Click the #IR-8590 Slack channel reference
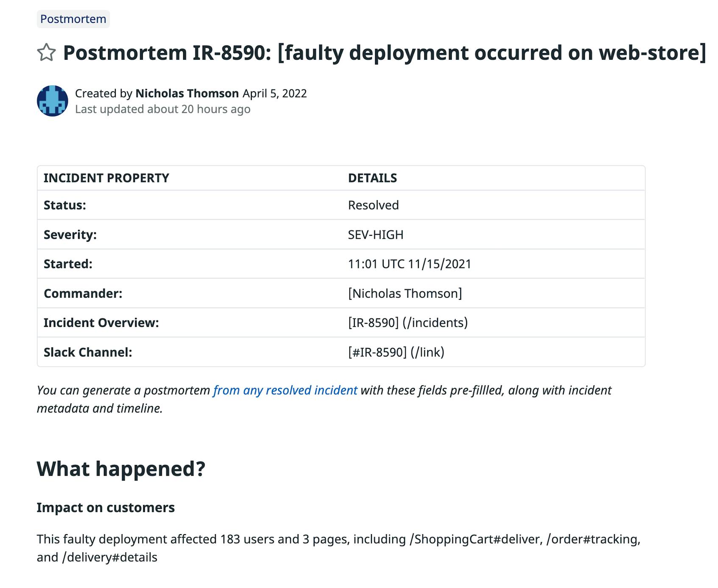 coord(396,352)
